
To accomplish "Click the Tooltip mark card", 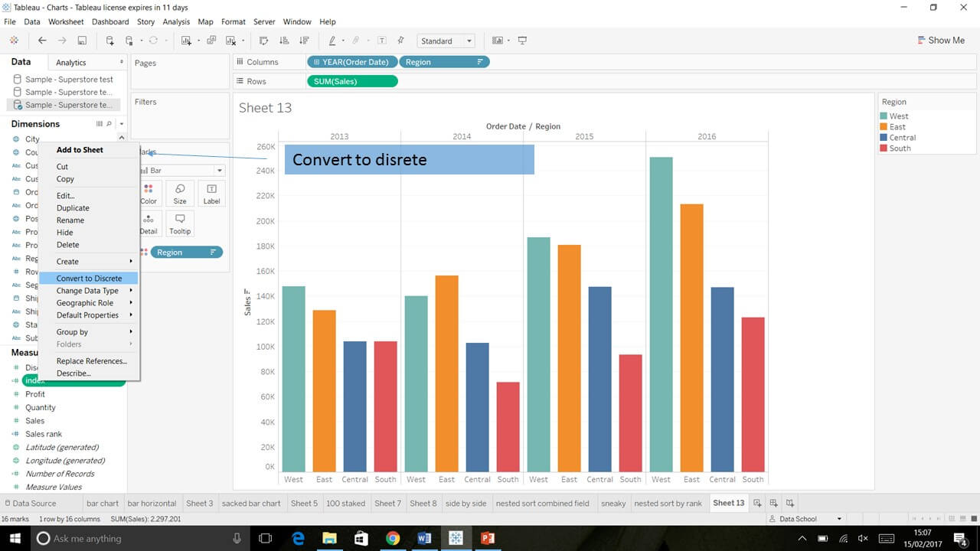I will (180, 223).
